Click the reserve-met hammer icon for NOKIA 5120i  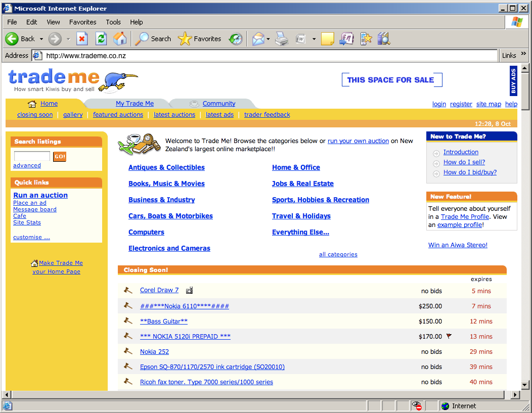450,336
